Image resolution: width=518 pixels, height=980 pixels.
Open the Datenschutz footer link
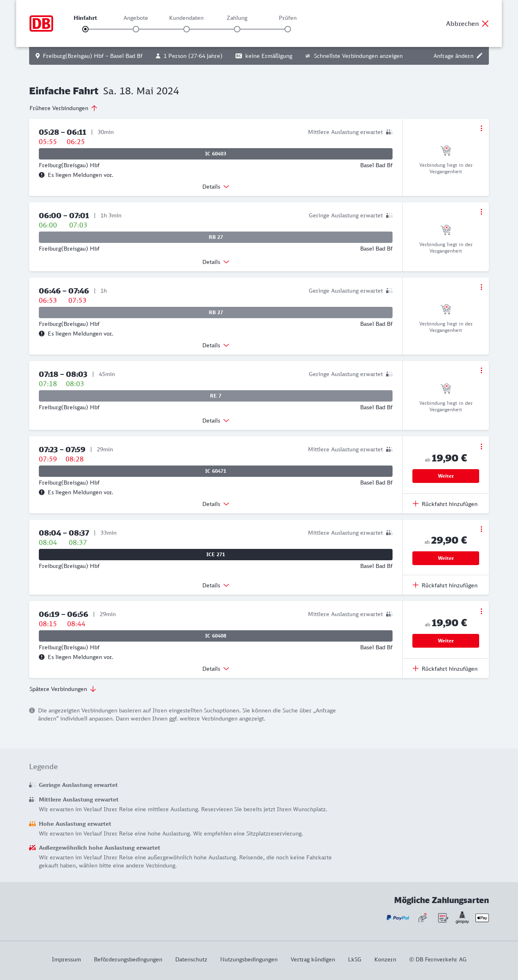click(x=191, y=959)
